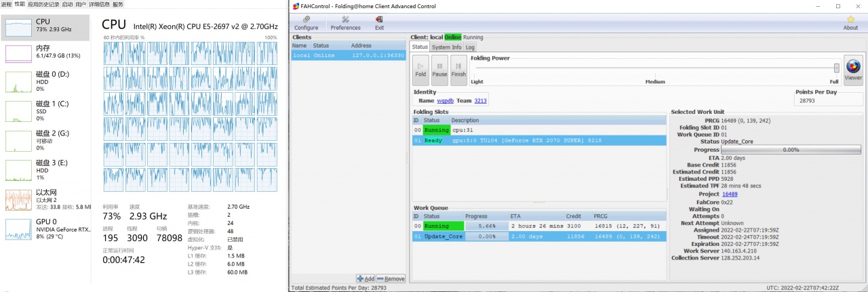
Task: Open team 3213 link
Action: (x=480, y=101)
